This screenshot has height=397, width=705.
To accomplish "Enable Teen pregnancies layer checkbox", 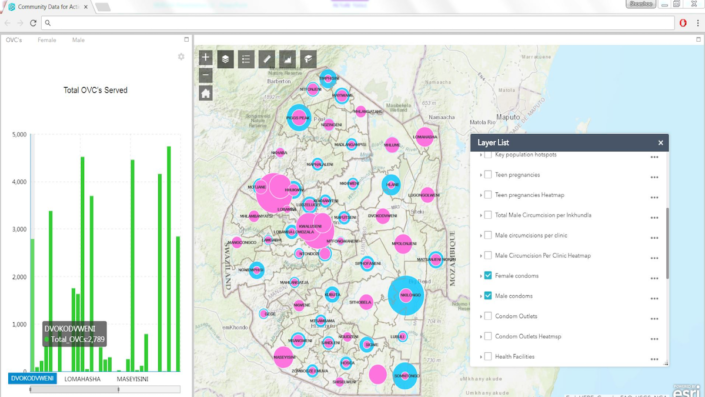I will [x=488, y=174].
